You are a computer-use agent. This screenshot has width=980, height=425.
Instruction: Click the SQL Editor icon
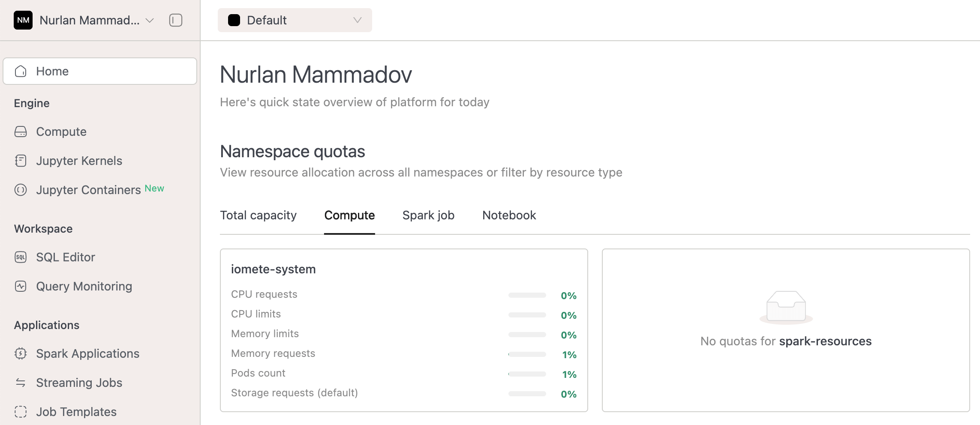point(21,257)
